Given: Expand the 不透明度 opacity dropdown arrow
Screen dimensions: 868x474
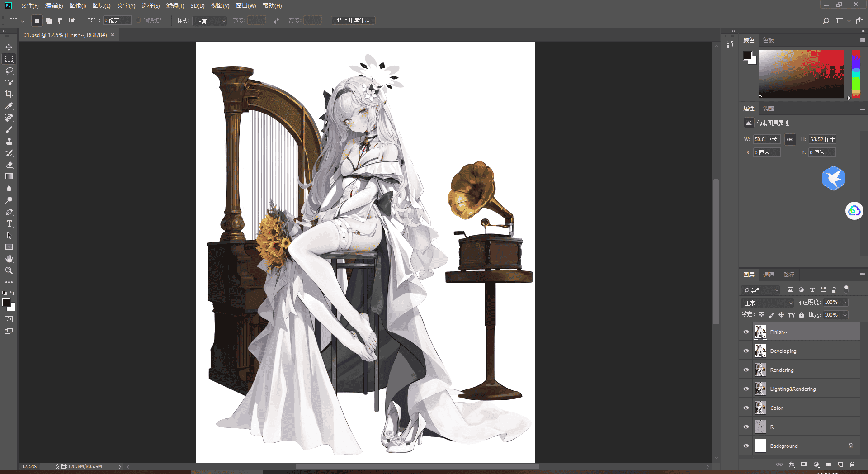Looking at the screenshot, I should coord(845,303).
